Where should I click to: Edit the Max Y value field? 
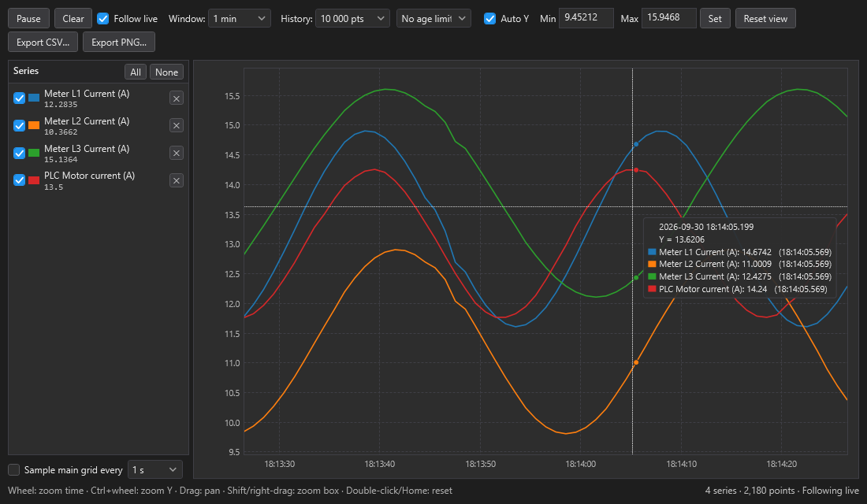tap(668, 18)
